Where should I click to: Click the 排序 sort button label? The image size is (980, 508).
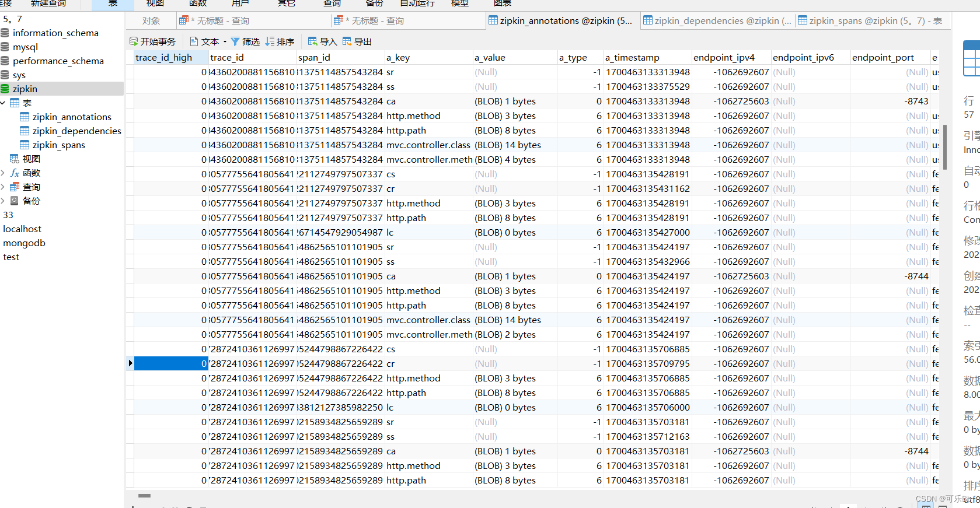pos(285,41)
